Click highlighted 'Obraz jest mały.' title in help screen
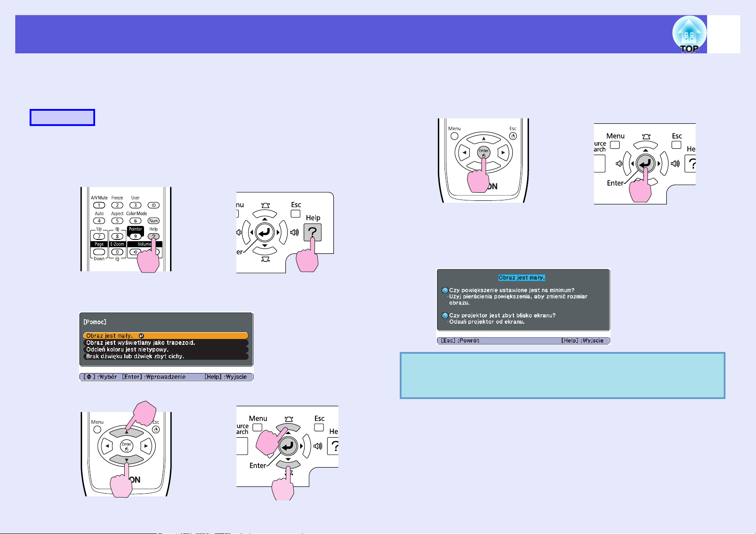Screen dimensions: 756x534 coord(522,278)
